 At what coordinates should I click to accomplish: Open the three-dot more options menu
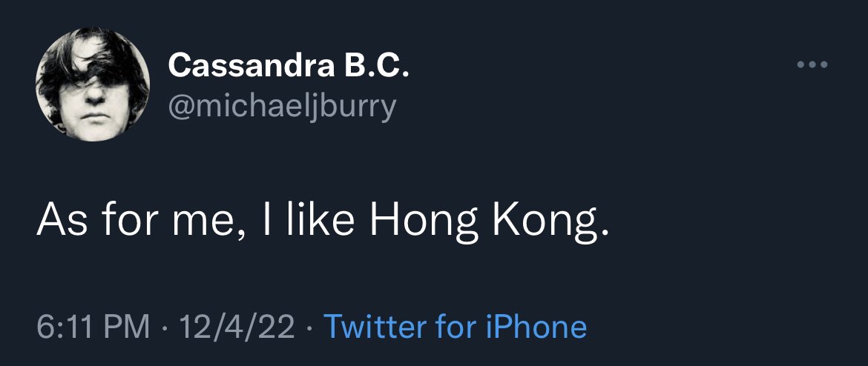[812, 65]
